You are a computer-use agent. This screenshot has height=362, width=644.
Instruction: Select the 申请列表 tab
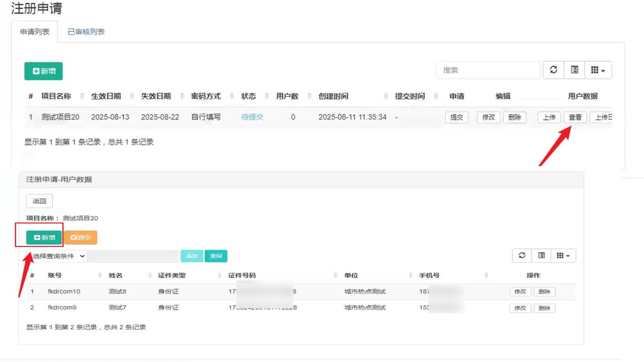click(x=35, y=32)
